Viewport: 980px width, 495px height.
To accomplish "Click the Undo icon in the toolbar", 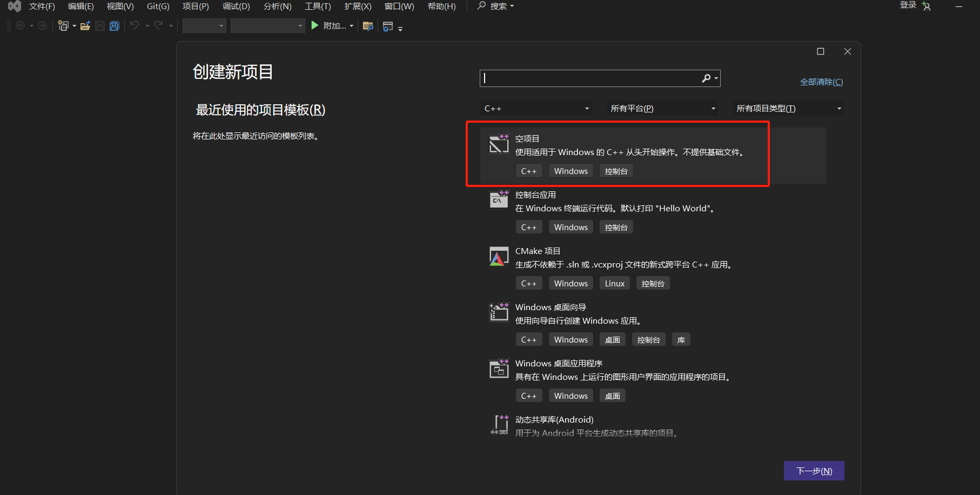I will [134, 25].
